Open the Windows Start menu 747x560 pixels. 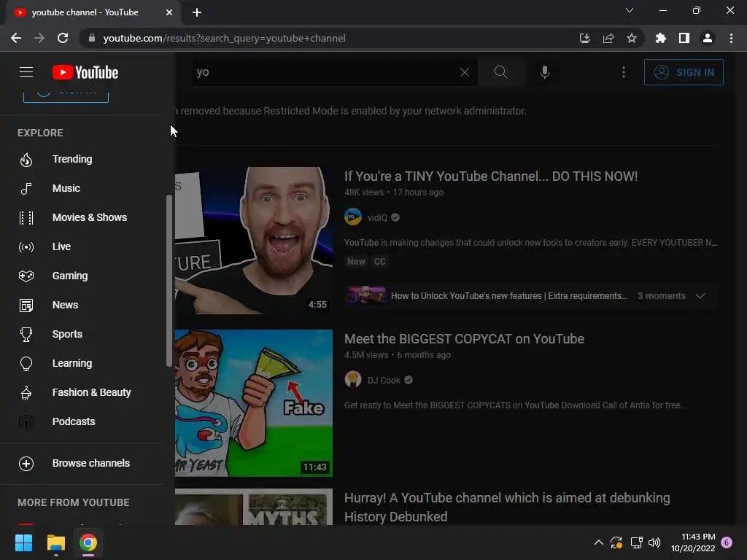[23, 542]
